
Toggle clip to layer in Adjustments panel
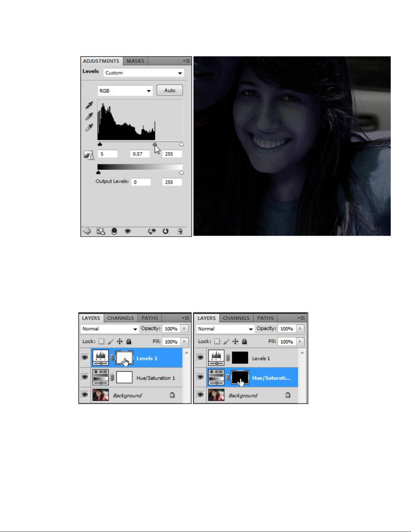[114, 231]
